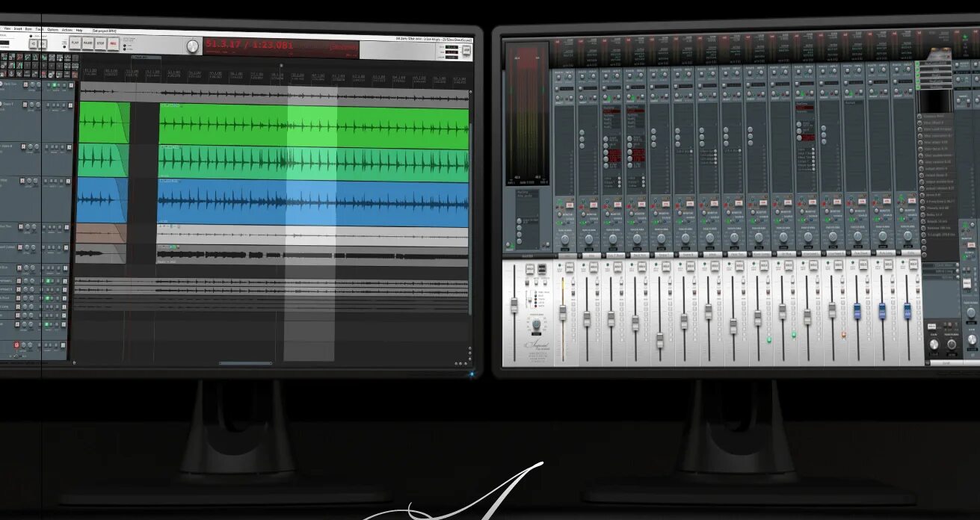Click the play cursor marker on the timeline

[282, 66]
